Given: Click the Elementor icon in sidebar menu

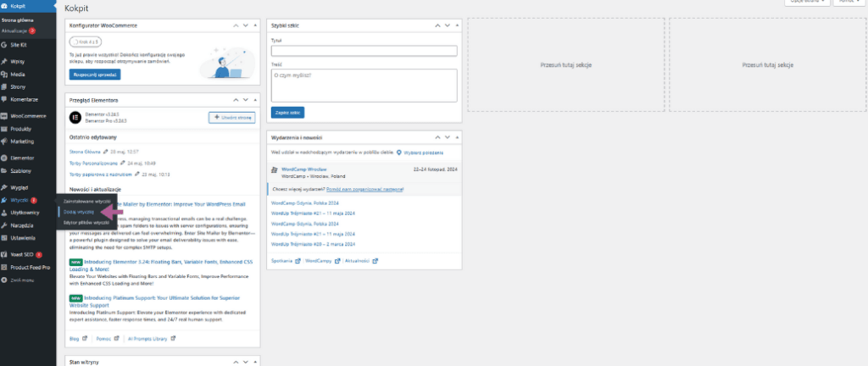Looking at the screenshot, I should click(x=4, y=158).
